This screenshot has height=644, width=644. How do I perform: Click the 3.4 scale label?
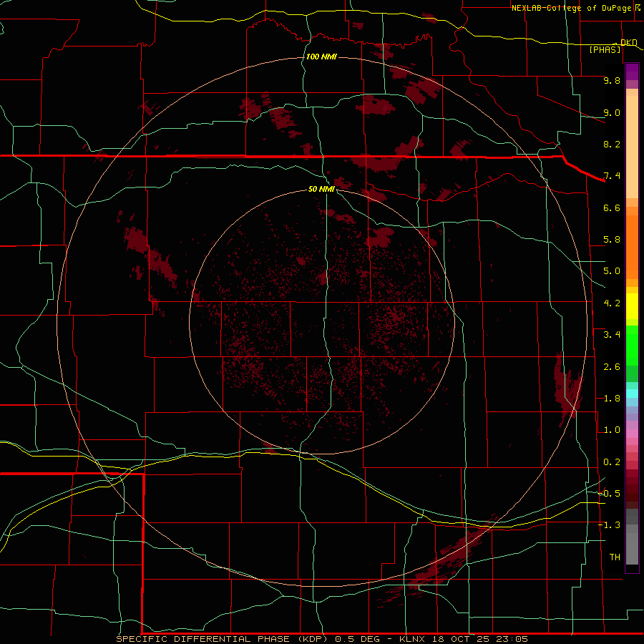(x=612, y=335)
